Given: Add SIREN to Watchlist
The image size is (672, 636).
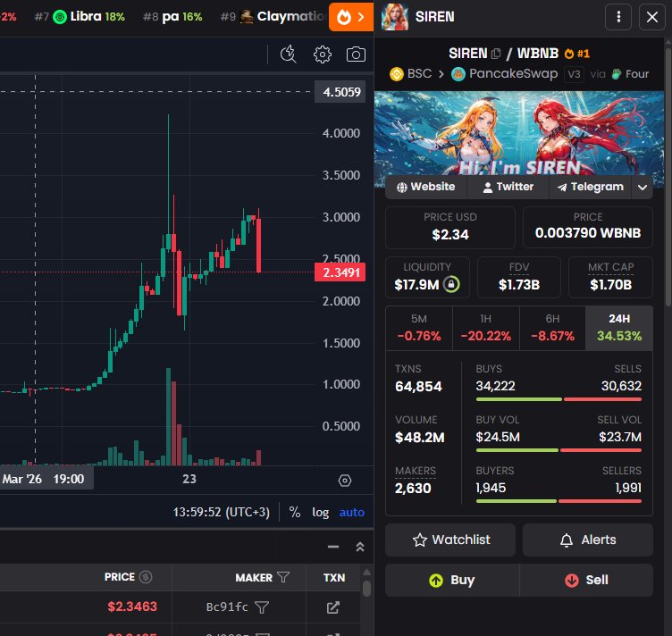Looking at the screenshot, I should click(x=450, y=540).
